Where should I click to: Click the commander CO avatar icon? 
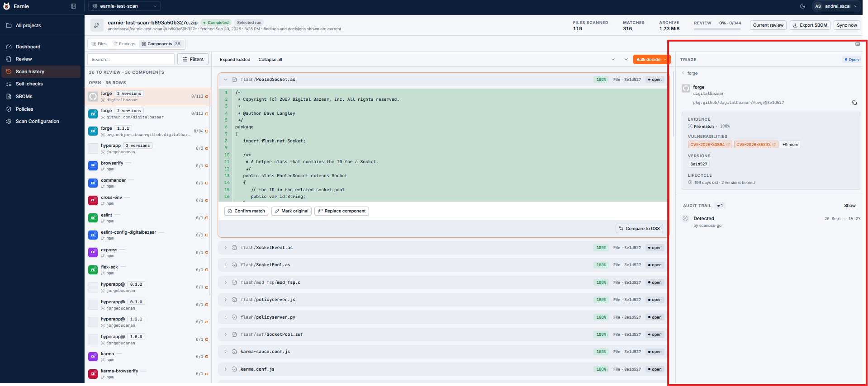[x=93, y=183]
